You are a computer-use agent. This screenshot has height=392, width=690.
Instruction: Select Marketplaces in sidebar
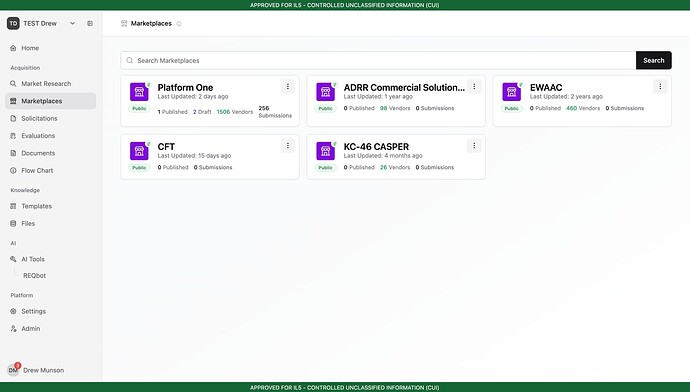[x=51, y=101]
